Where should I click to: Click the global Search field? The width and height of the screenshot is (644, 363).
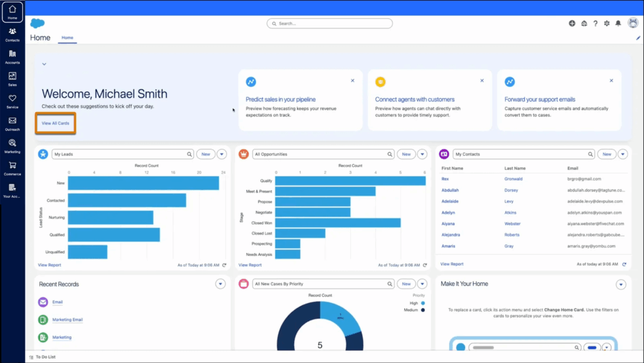tap(330, 23)
